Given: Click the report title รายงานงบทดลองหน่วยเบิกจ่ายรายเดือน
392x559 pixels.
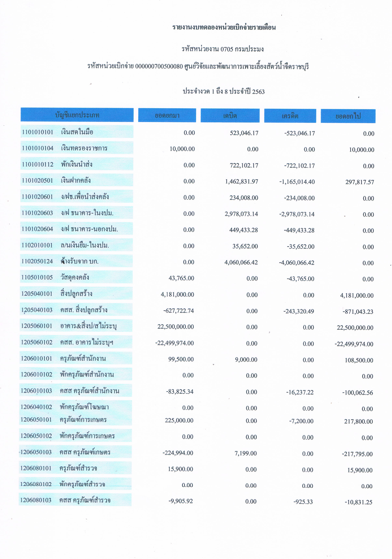Looking at the screenshot, I should click(224, 27).
